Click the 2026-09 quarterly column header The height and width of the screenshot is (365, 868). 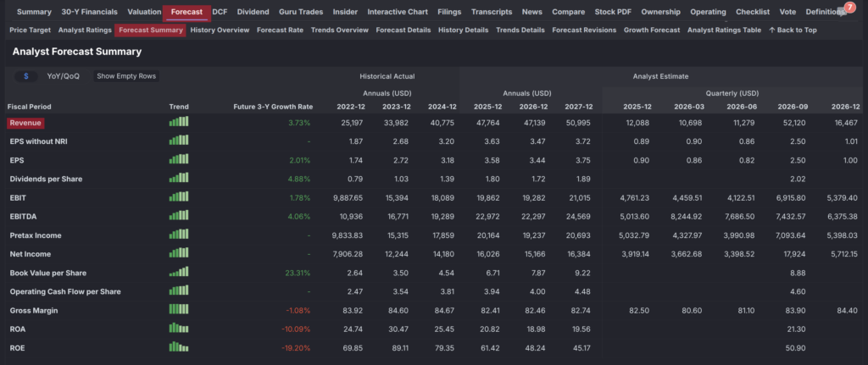click(x=788, y=107)
